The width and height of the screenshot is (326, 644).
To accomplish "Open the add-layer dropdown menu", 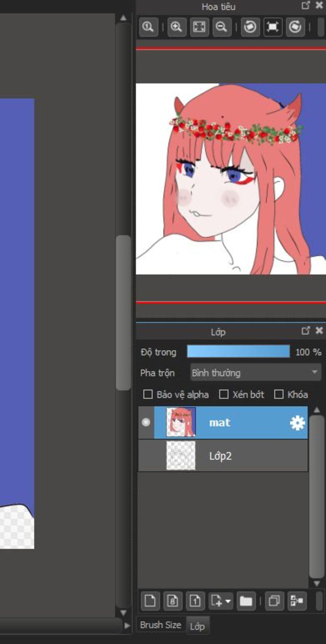I will click(221, 601).
